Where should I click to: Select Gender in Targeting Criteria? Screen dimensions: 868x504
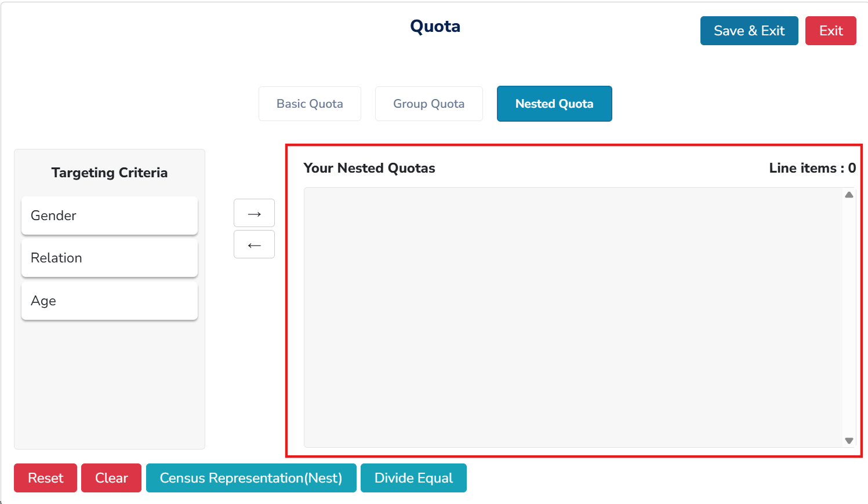(x=110, y=216)
